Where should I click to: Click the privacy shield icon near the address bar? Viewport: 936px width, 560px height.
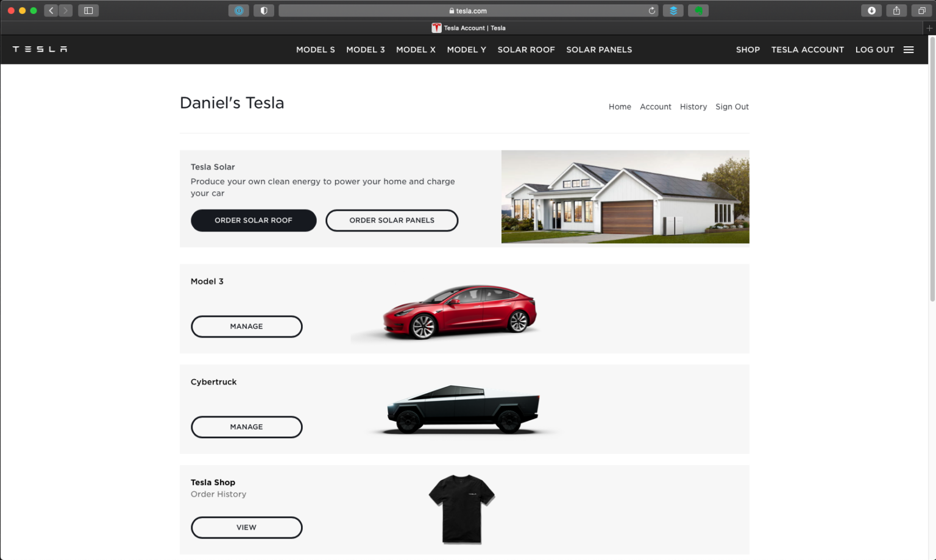(264, 10)
